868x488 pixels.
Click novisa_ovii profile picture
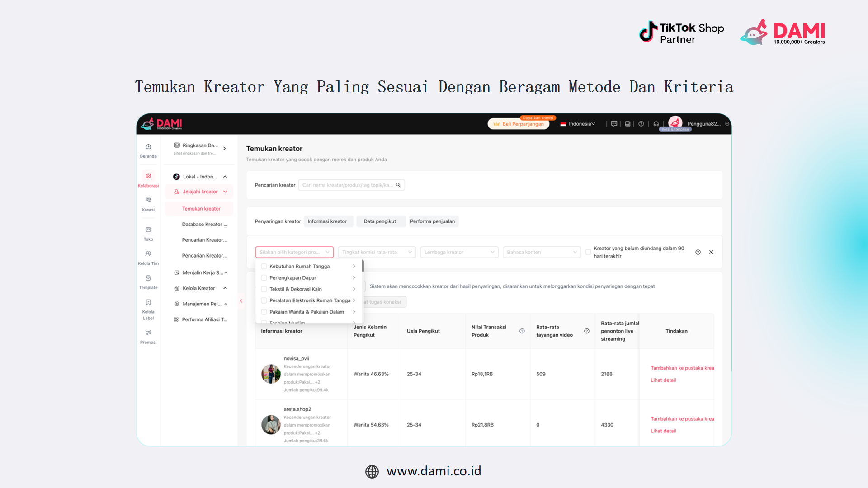click(x=271, y=374)
